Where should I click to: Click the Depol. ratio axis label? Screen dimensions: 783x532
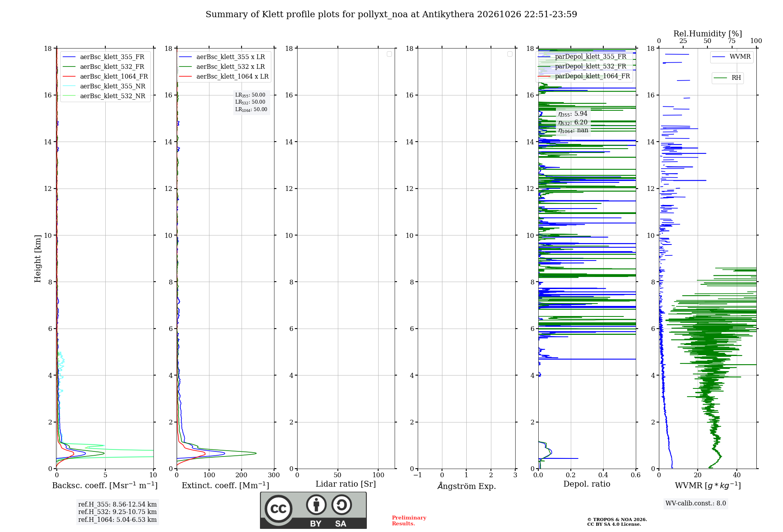(587, 484)
